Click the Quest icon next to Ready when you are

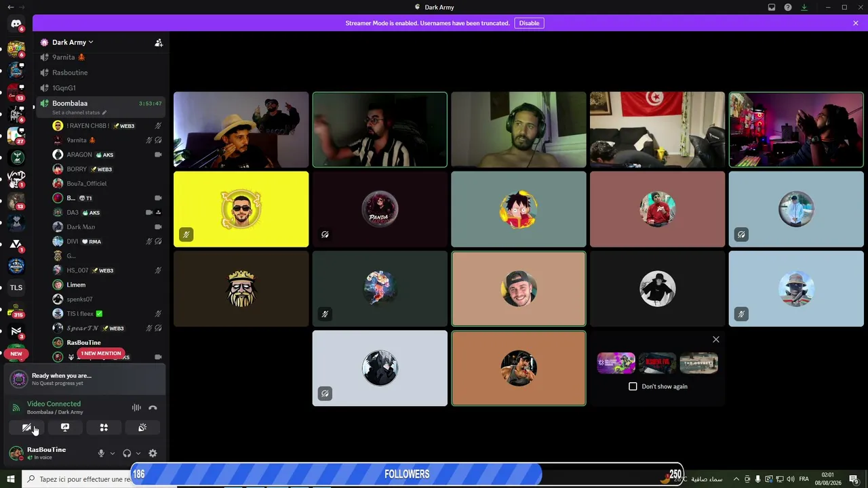(x=19, y=379)
